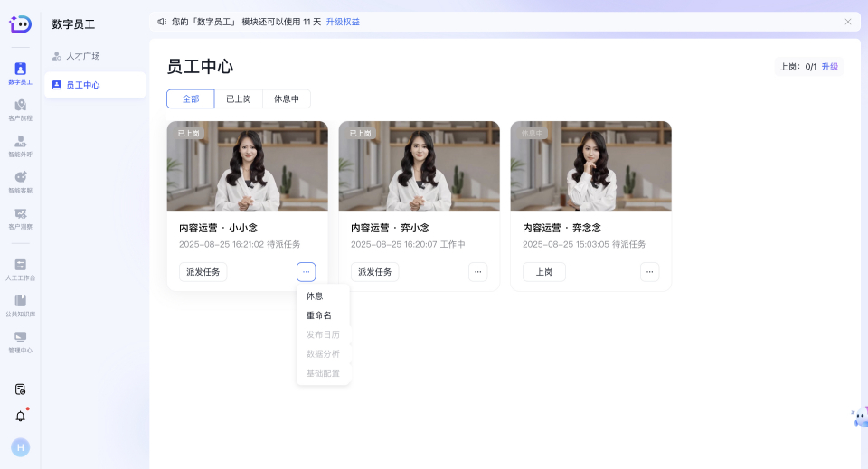Image resolution: width=868 pixels, height=469 pixels.
Task: Open 人才广场 in the side menu
Action: [x=83, y=56]
